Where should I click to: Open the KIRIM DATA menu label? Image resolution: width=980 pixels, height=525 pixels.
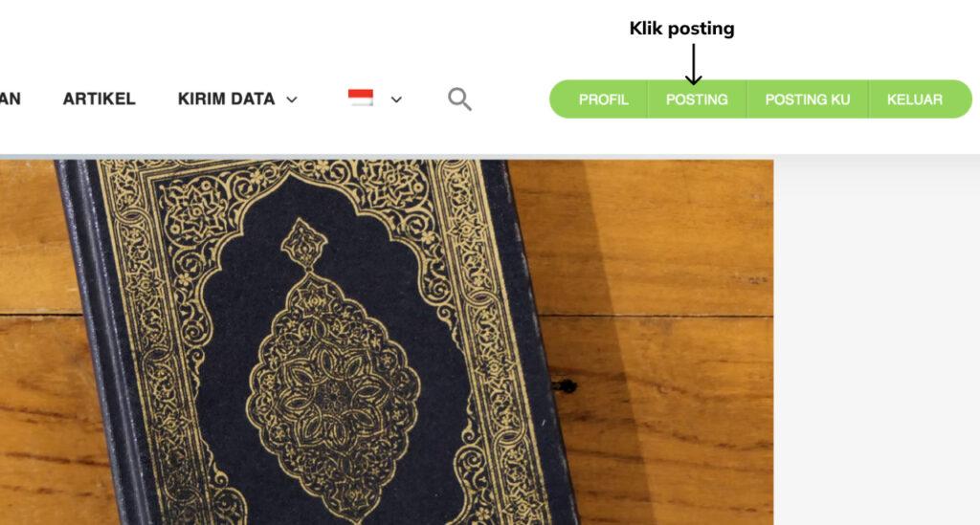point(226,98)
